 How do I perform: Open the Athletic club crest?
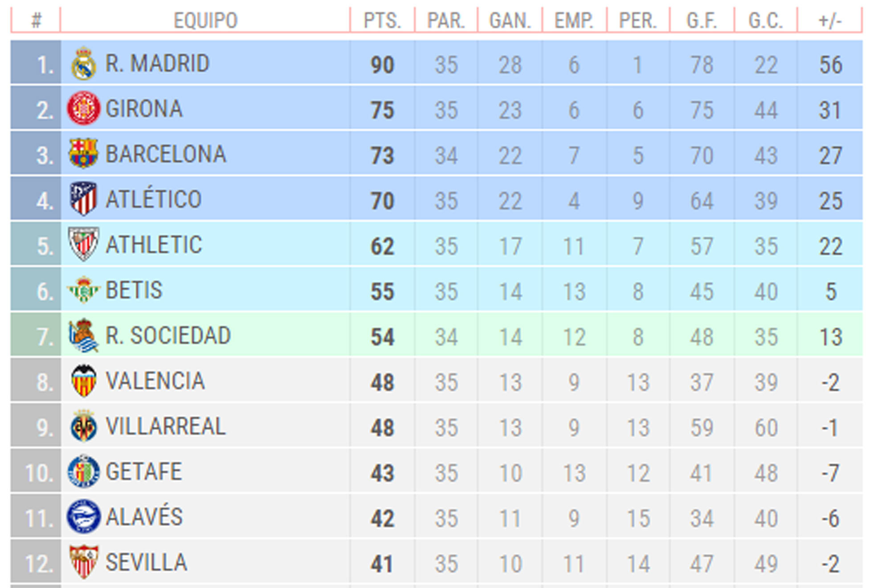83,244
